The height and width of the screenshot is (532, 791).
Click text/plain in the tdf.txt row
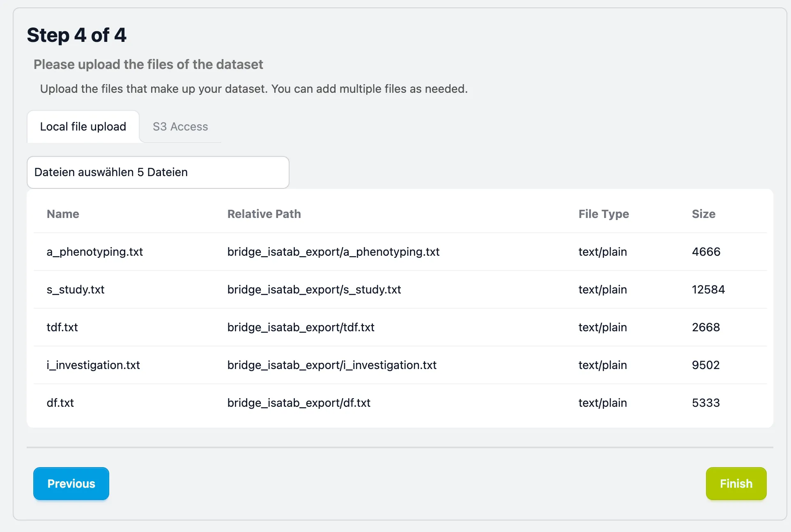click(x=602, y=327)
